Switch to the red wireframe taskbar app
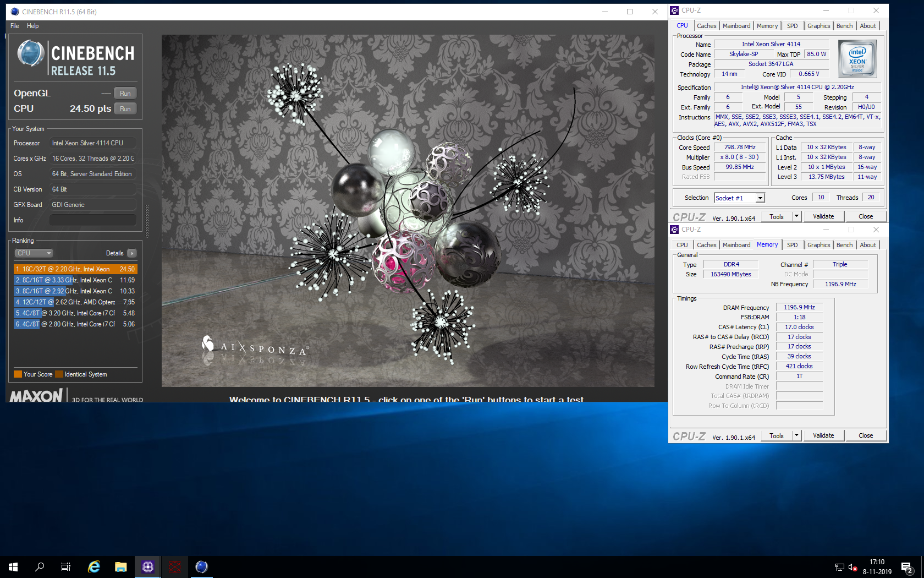This screenshot has height=578, width=924. [x=175, y=567]
